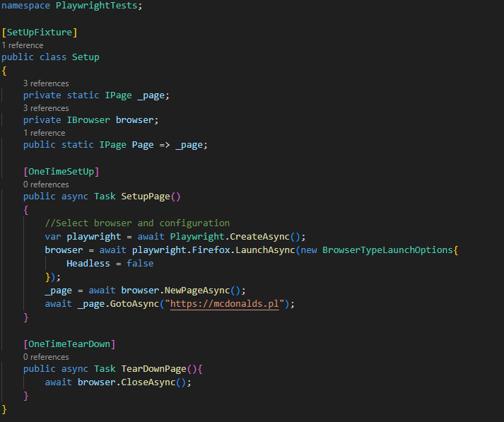The height and width of the screenshot is (422, 504).
Task: Click 'Task' return type of SetupPage
Action: [105, 197]
